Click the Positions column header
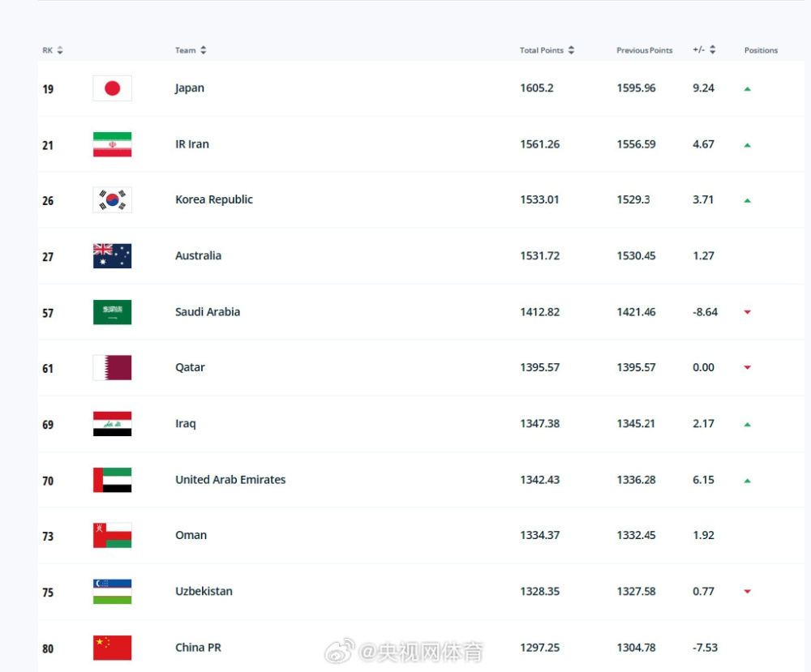The image size is (811, 672). (x=761, y=50)
